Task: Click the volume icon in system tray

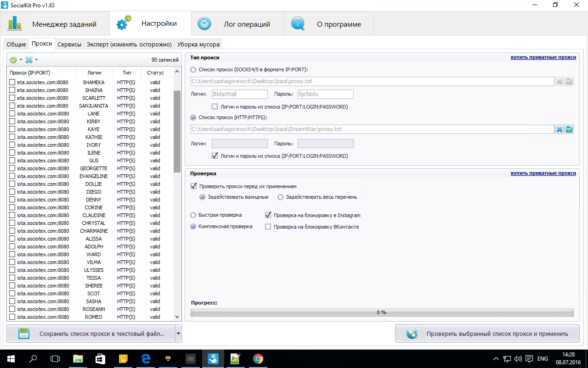Action: pyautogui.click(x=518, y=359)
